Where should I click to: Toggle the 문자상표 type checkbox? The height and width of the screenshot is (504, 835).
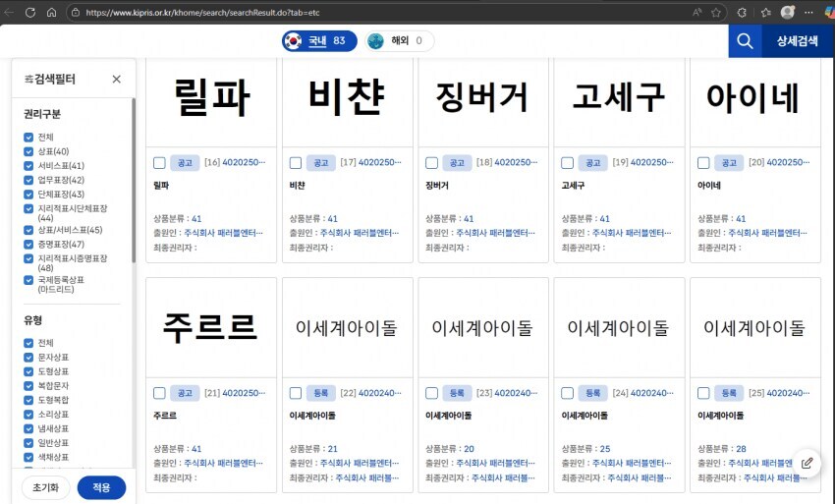pyautogui.click(x=28, y=358)
